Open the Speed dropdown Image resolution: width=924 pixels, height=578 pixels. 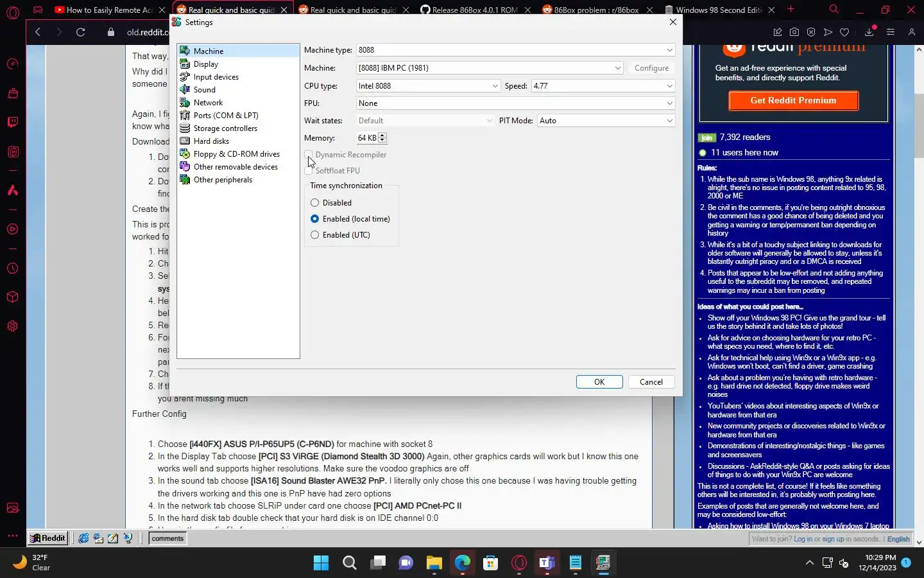point(603,86)
